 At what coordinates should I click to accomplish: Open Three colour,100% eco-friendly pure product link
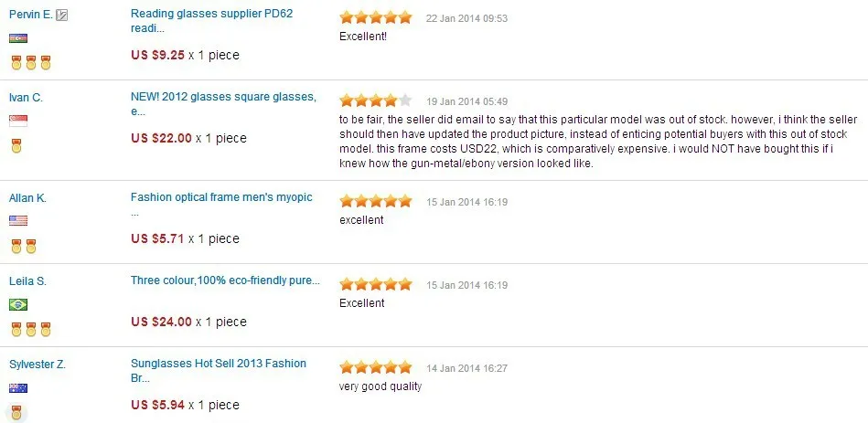point(225,280)
